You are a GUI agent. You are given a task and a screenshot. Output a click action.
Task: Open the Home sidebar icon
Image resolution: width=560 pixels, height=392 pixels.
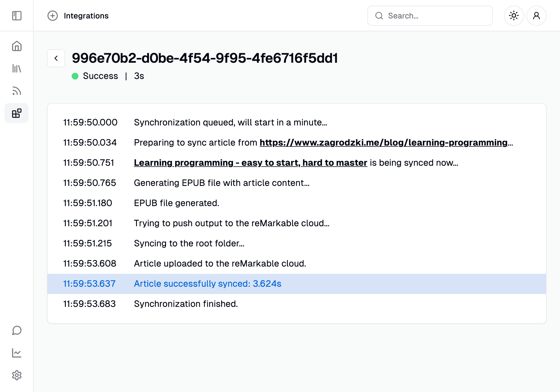click(x=17, y=46)
